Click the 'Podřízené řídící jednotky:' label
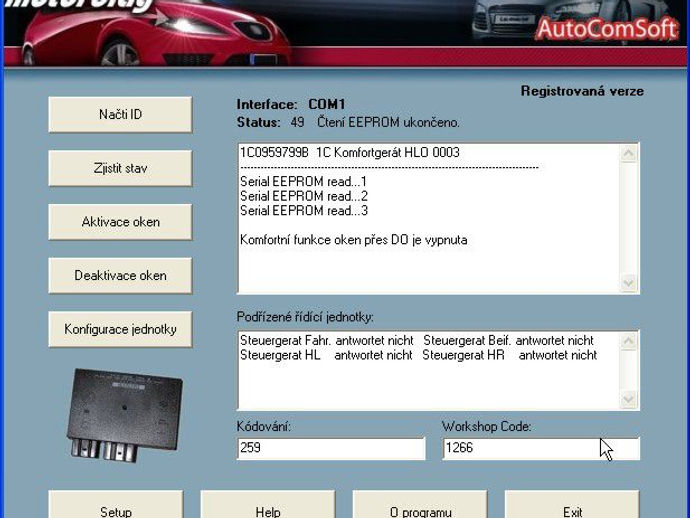 [x=305, y=317]
